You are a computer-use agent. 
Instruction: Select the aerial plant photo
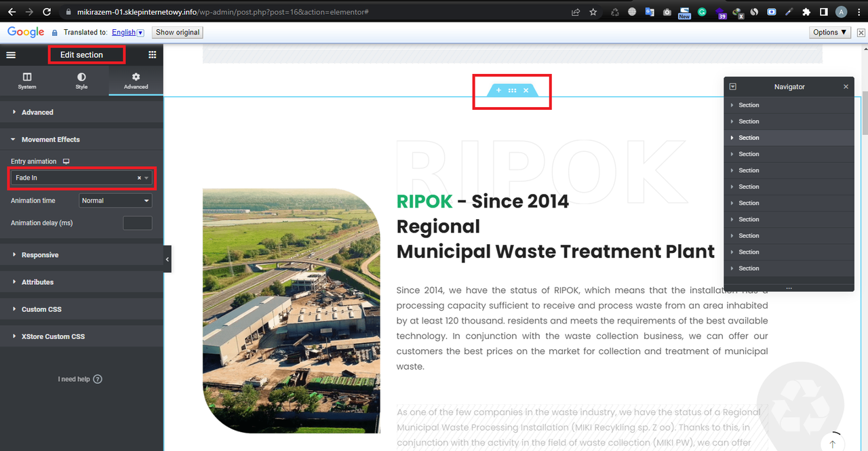[x=292, y=311]
